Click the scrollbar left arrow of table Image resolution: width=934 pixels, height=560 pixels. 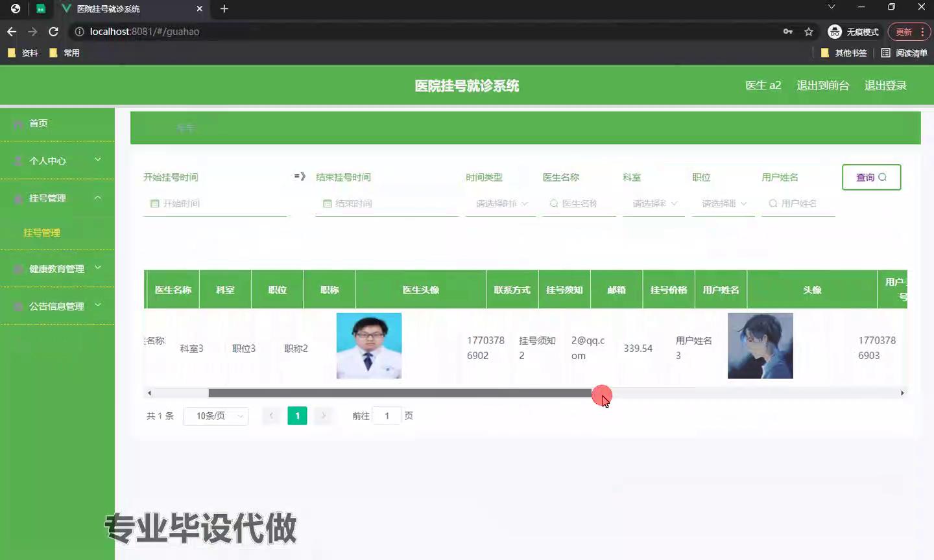click(149, 393)
